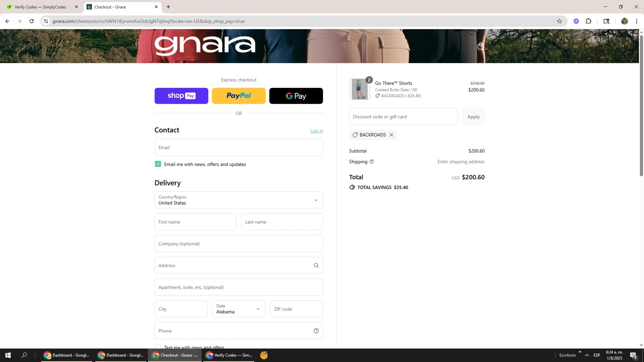Show shipping info tooltip icon

(x=372, y=162)
